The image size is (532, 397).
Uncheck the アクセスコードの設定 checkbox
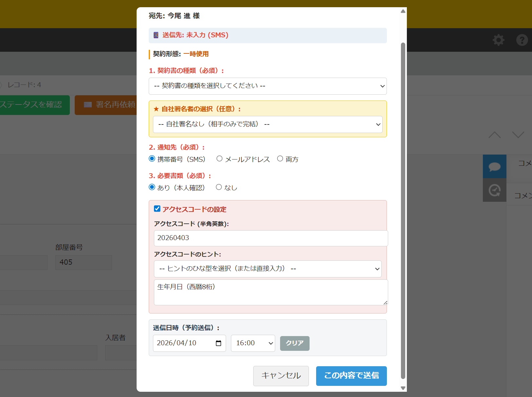157,209
